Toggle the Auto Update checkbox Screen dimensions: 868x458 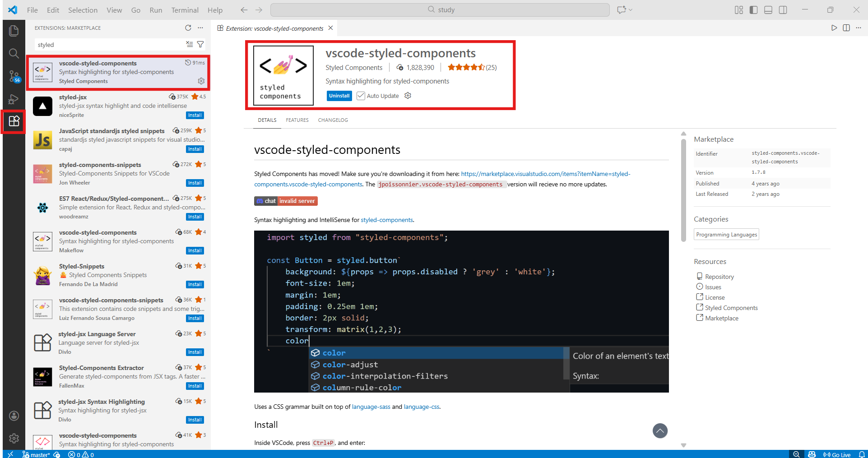pos(361,96)
